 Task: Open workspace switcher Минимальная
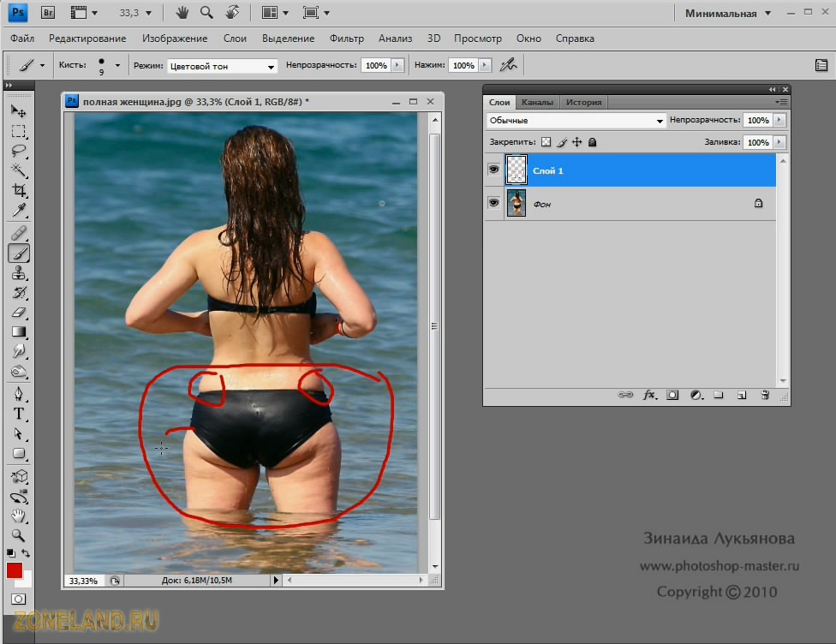tap(728, 14)
